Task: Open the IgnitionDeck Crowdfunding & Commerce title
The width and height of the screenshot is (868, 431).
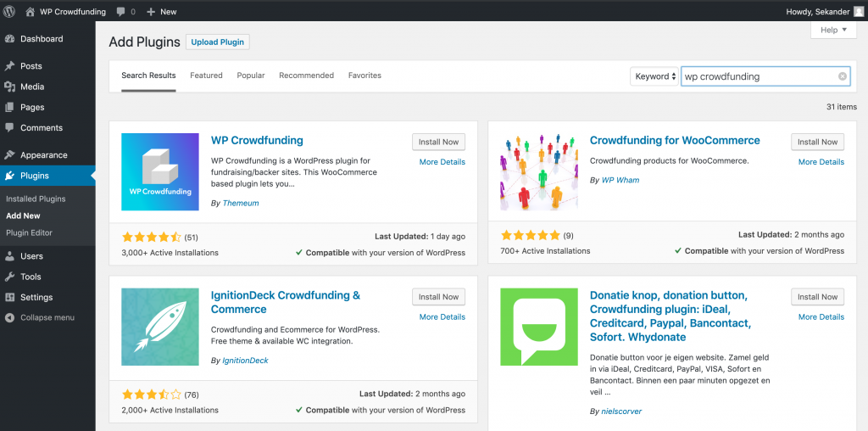Action: point(286,302)
